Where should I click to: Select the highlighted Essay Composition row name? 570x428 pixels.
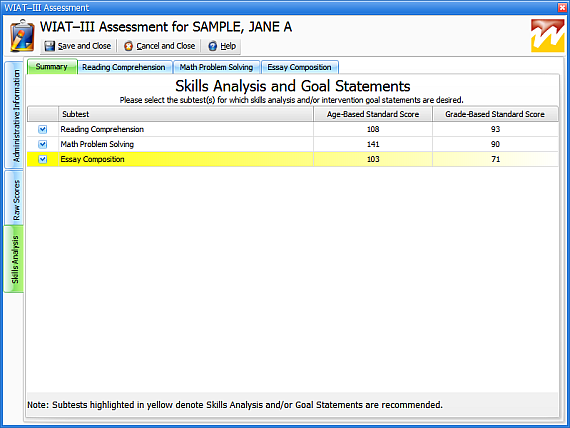coord(92,159)
